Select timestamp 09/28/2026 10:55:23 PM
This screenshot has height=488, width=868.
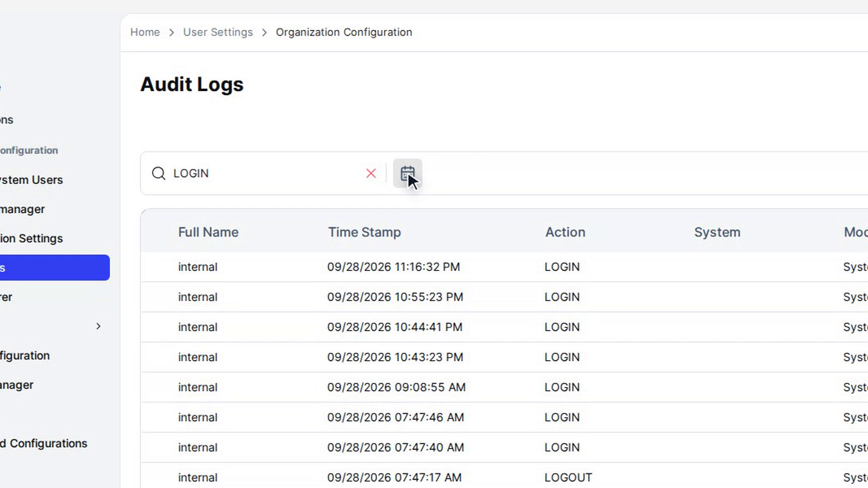[x=395, y=297]
